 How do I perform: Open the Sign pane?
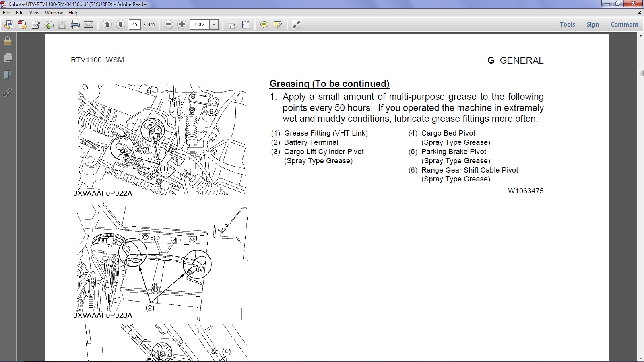point(592,25)
